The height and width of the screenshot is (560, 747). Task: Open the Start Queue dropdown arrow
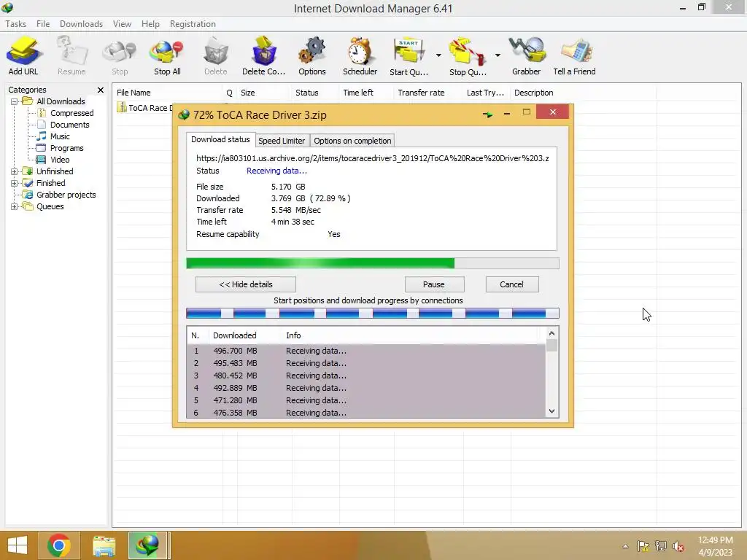[x=438, y=55]
